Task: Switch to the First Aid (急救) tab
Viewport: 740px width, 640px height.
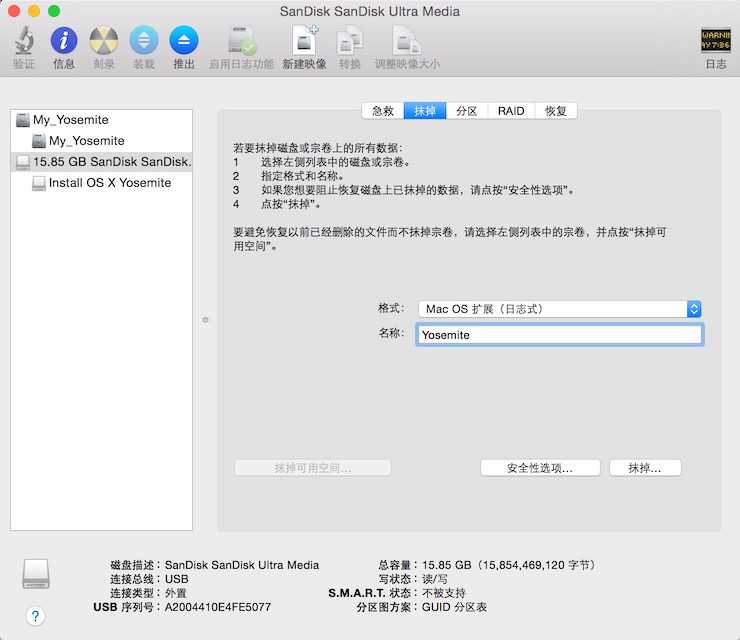Action: click(x=383, y=111)
